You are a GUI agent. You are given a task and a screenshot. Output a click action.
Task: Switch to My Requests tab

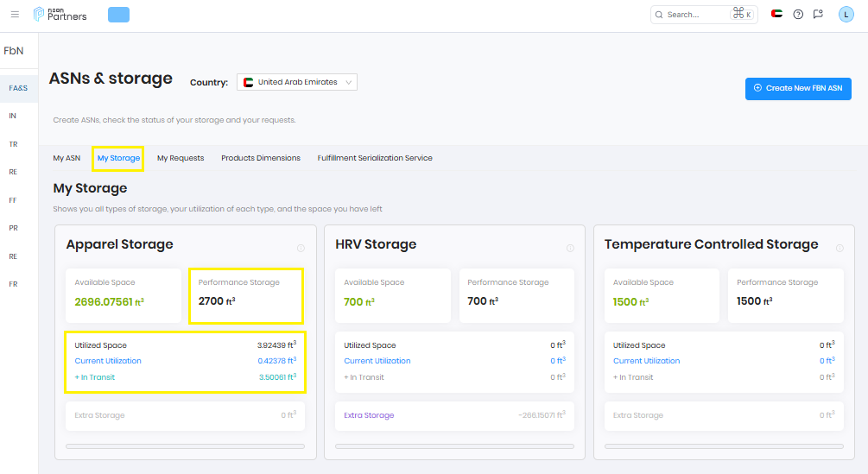click(181, 158)
